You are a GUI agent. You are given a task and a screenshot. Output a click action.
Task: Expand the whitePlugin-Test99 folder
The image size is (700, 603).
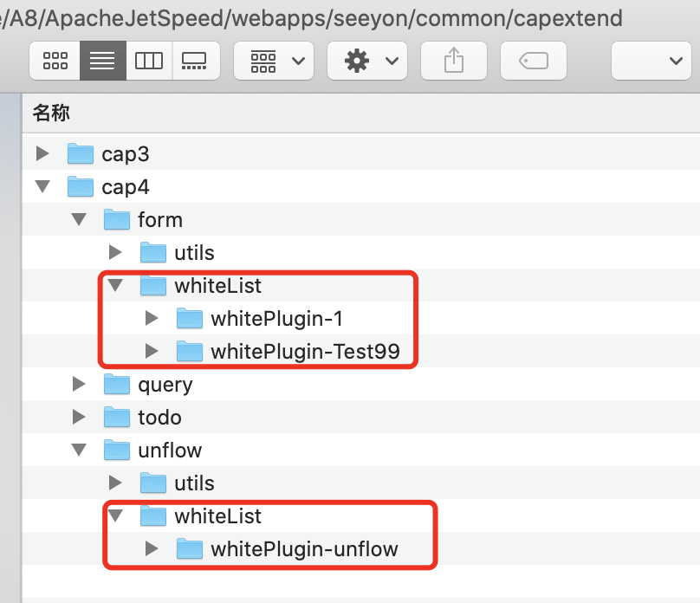152,352
